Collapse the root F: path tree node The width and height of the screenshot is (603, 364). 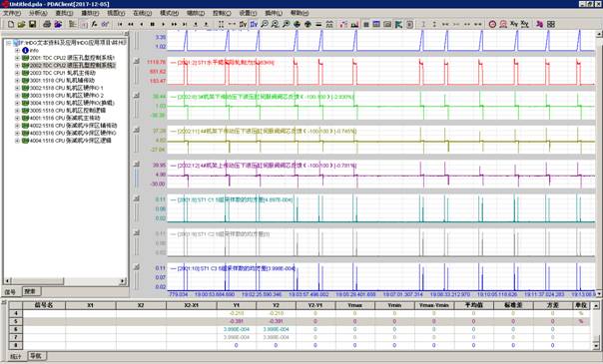9,43
